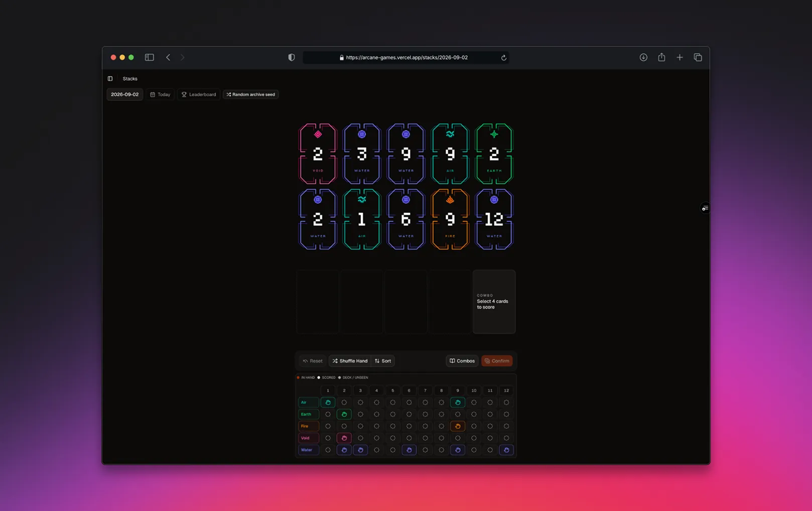Show tab overview
This screenshot has height=511, width=812.
pyautogui.click(x=698, y=57)
